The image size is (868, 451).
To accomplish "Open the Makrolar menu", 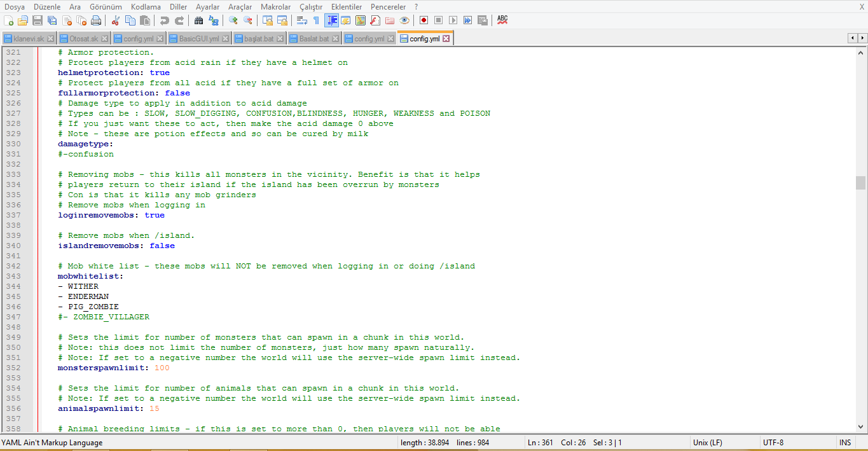I will 276,6.
